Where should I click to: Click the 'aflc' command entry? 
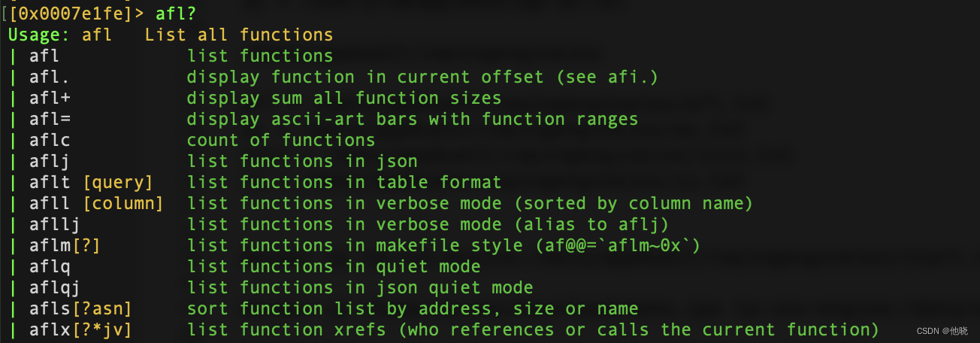(x=50, y=140)
